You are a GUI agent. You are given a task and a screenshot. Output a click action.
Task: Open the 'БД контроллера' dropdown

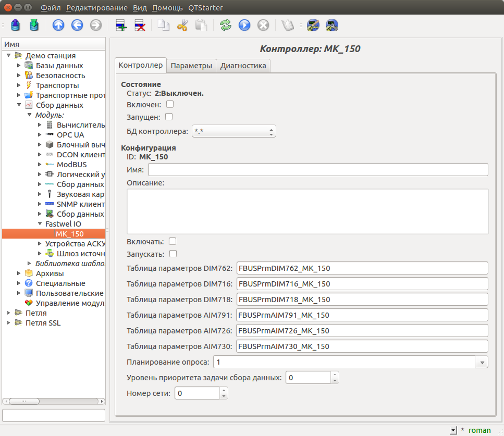(x=233, y=131)
